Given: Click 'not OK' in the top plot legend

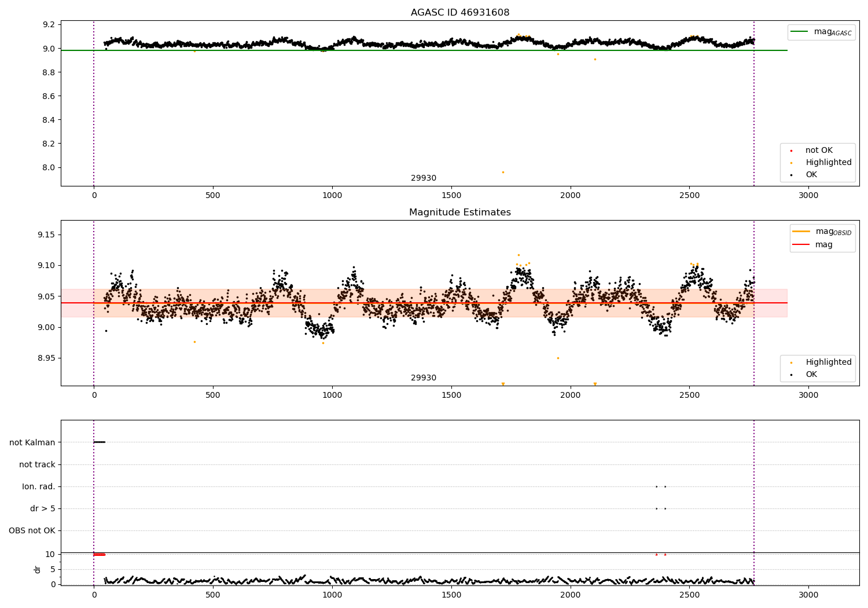Looking at the screenshot, I should pos(819,151).
